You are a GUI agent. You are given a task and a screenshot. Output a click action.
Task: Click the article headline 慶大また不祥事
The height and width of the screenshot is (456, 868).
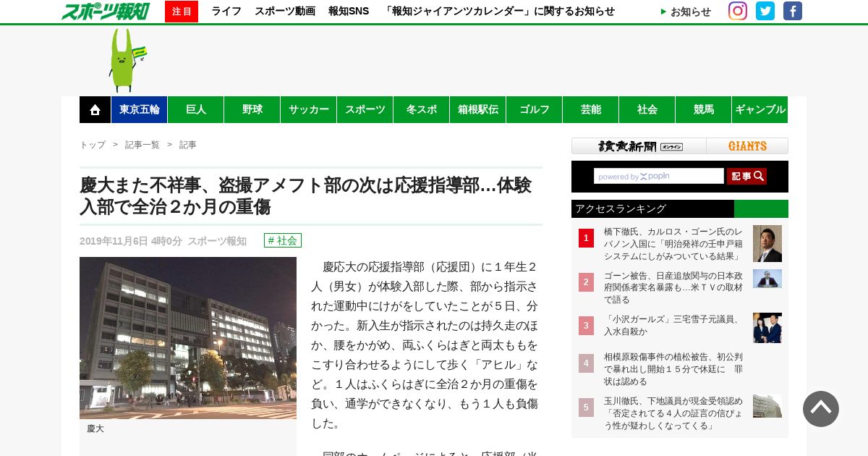pyautogui.click(x=306, y=195)
